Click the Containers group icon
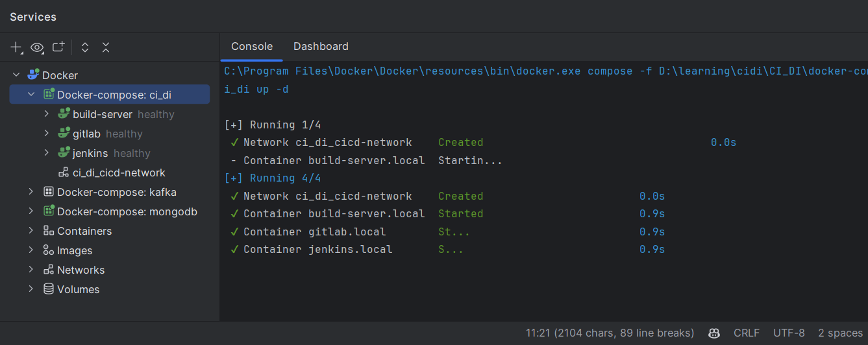The image size is (868, 345). [x=49, y=231]
